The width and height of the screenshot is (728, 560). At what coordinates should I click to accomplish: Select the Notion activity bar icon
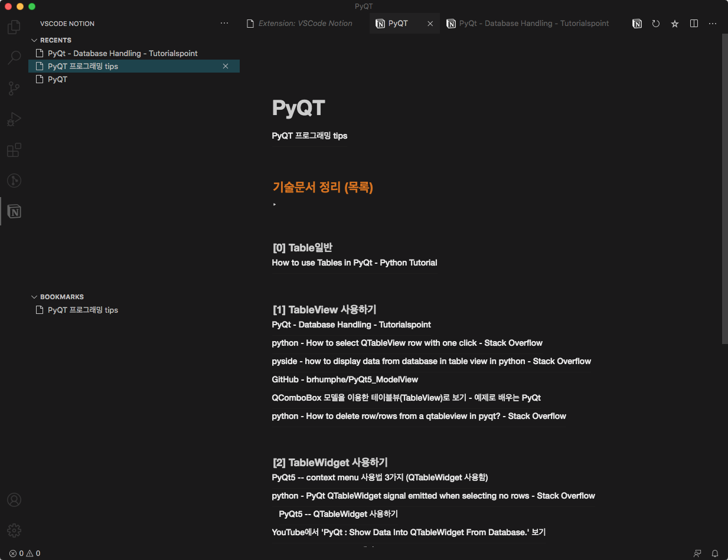[14, 211]
